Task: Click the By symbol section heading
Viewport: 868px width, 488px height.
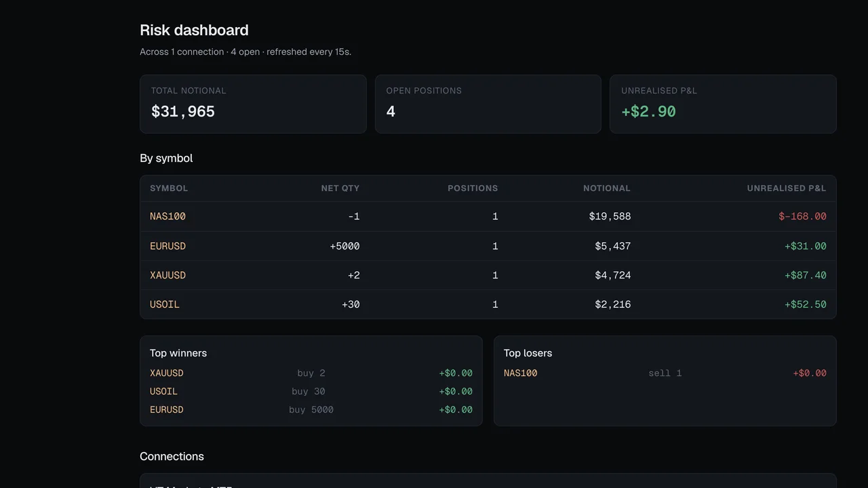Action: click(x=166, y=158)
